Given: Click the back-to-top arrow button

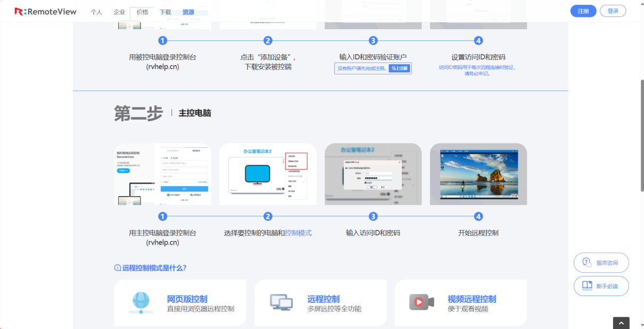Looking at the screenshot, I should 621,323.
